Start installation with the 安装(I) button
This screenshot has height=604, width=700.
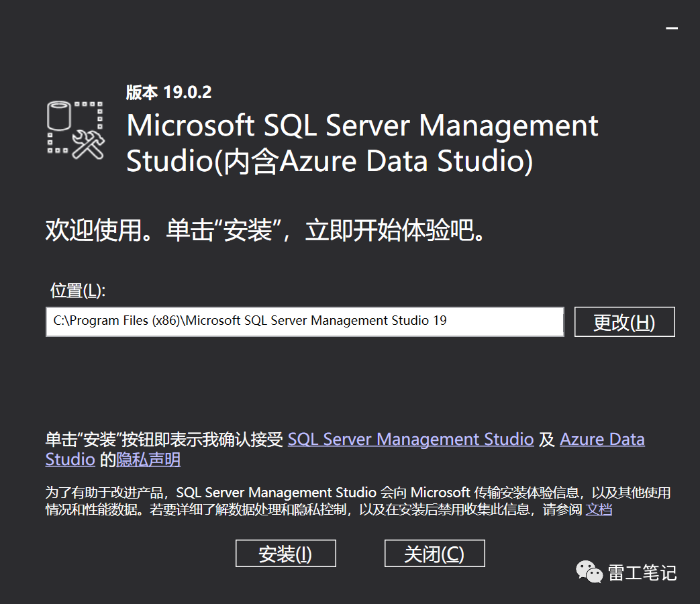click(285, 554)
